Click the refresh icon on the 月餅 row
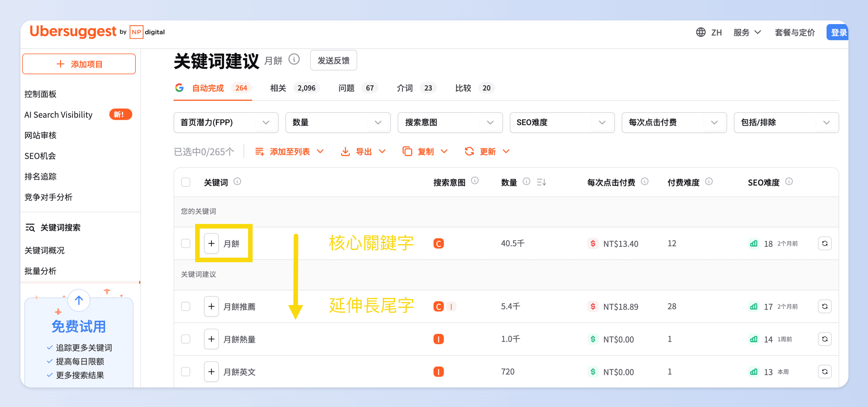 point(825,243)
